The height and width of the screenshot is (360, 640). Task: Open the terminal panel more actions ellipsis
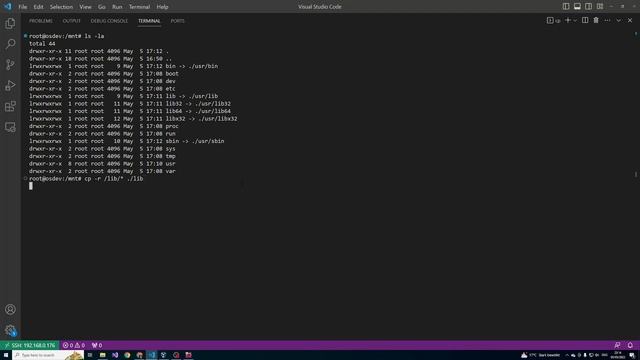click(607, 20)
